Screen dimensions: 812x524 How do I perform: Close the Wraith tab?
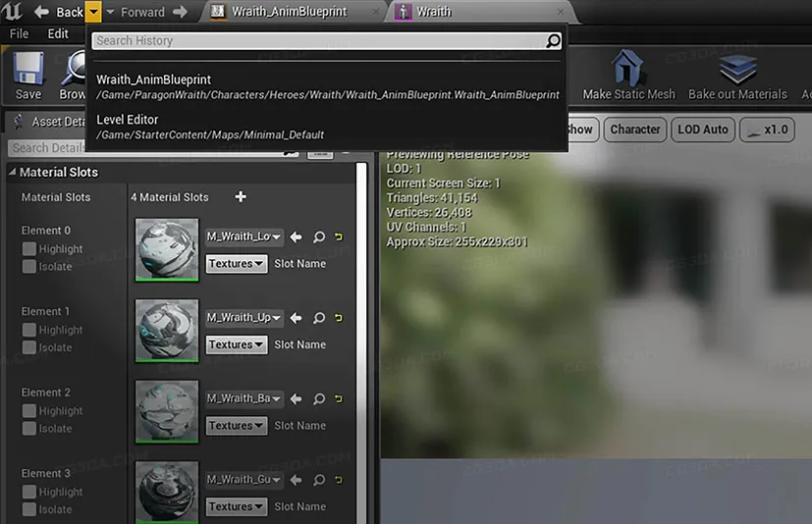coord(561,12)
